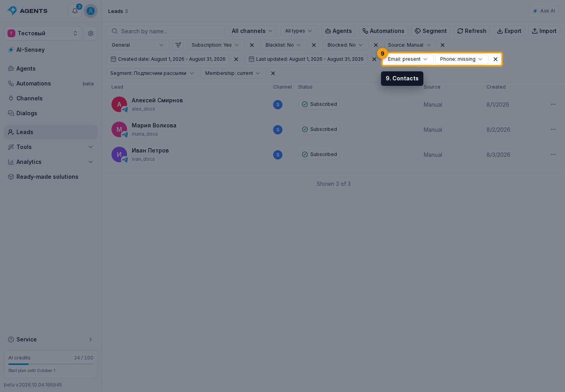The height and width of the screenshot is (392, 565).
Task: Open AI-Sensey in sidebar
Action: coord(51,50)
